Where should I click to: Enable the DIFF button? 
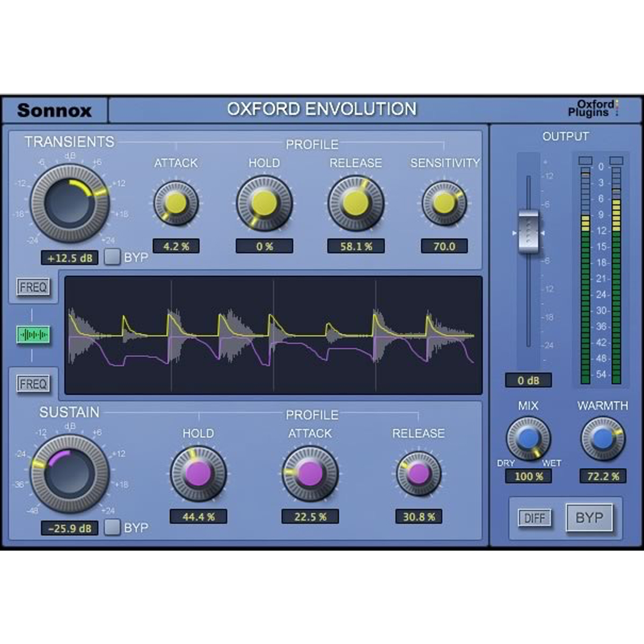pyautogui.click(x=535, y=518)
